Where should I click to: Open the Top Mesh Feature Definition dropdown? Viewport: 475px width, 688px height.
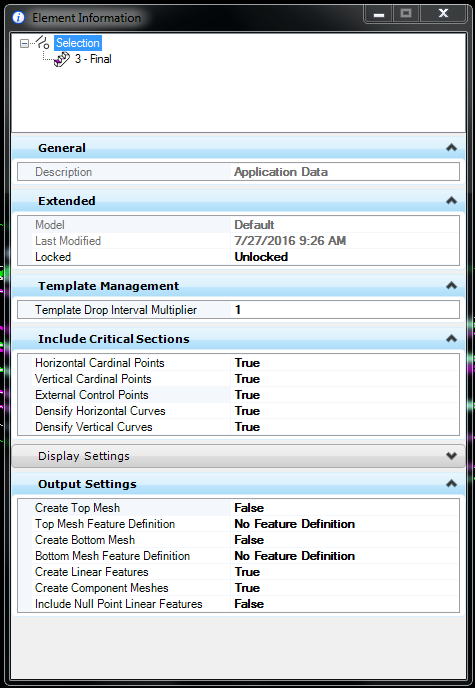(345, 524)
